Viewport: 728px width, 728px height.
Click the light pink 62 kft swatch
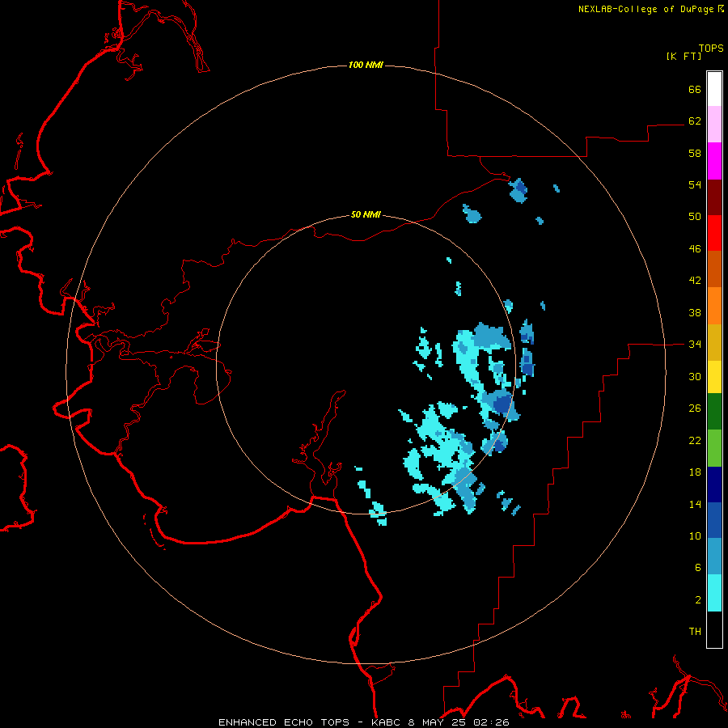click(x=714, y=125)
